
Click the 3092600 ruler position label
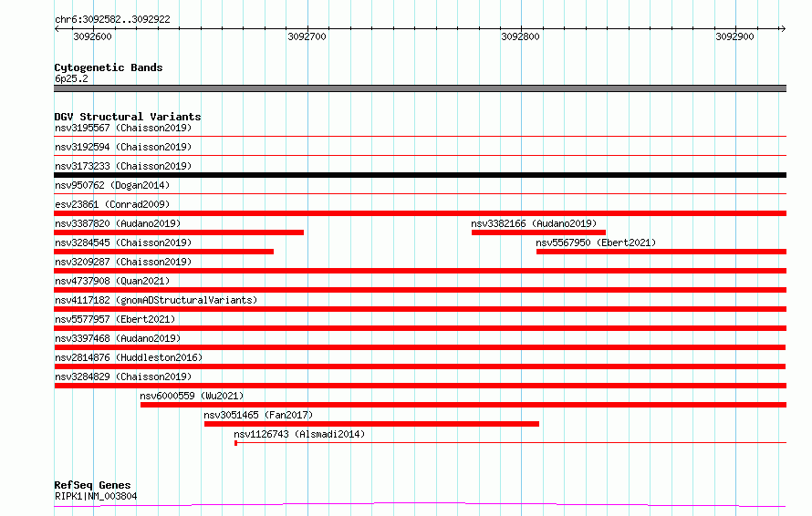click(x=92, y=36)
